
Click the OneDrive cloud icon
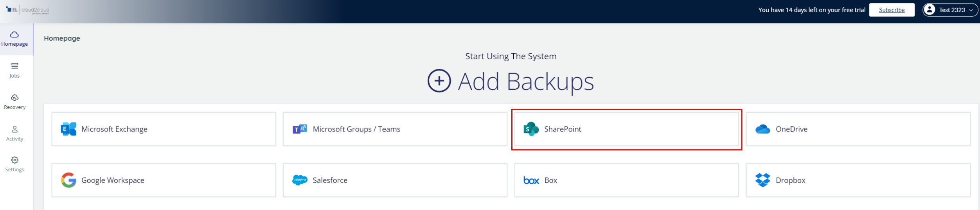point(762,129)
